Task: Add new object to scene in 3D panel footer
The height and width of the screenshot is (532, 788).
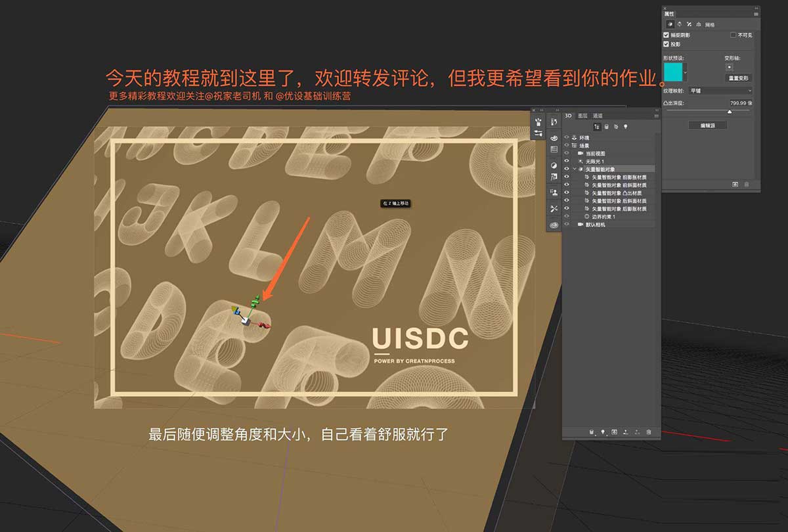Action: tap(592, 432)
